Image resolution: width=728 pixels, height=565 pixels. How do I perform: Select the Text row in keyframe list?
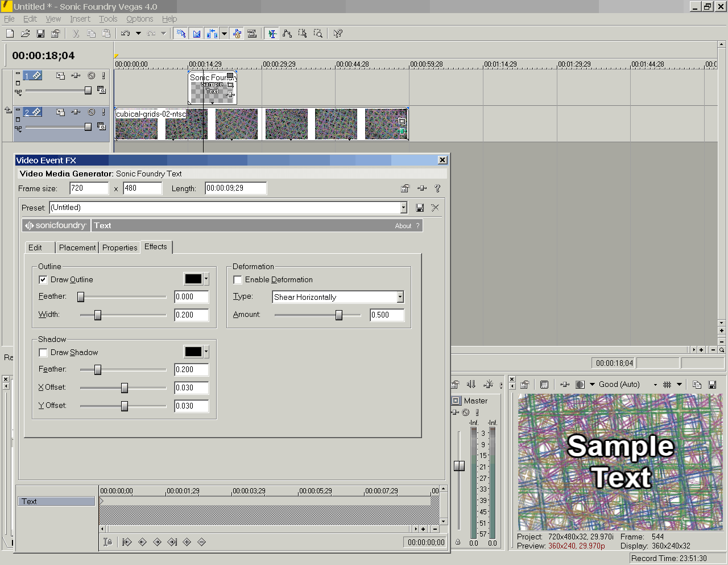(x=57, y=501)
